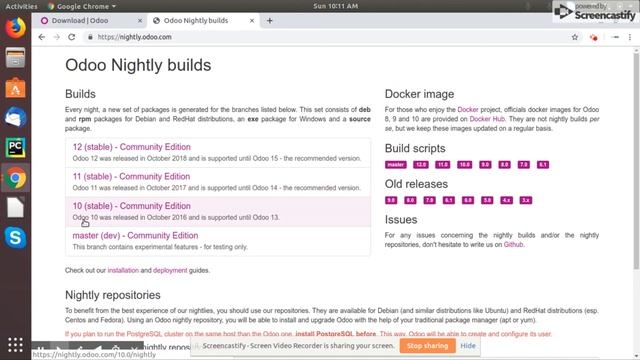
Task: Open Chrome's three-dot menu
Action: tap(630, 37)
